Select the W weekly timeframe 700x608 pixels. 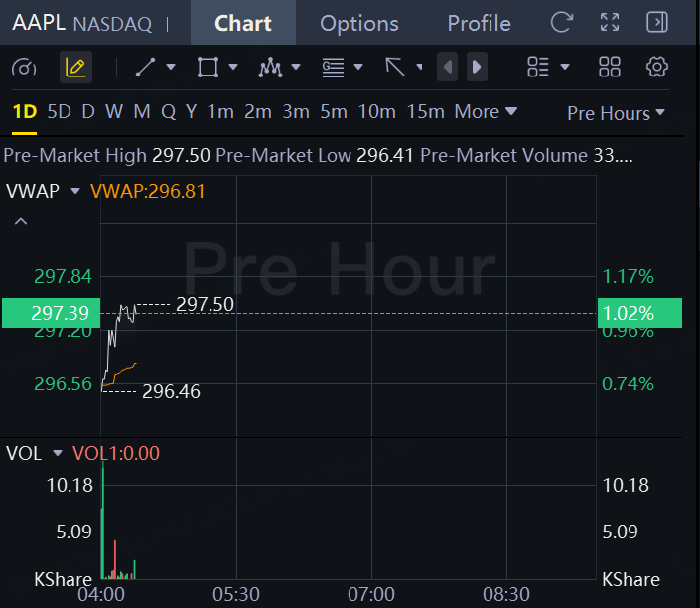click(114, 111)
